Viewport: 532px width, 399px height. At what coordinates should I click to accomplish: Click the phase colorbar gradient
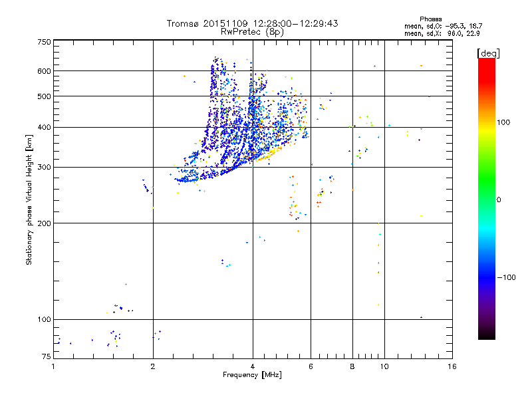tap(487, 198)
